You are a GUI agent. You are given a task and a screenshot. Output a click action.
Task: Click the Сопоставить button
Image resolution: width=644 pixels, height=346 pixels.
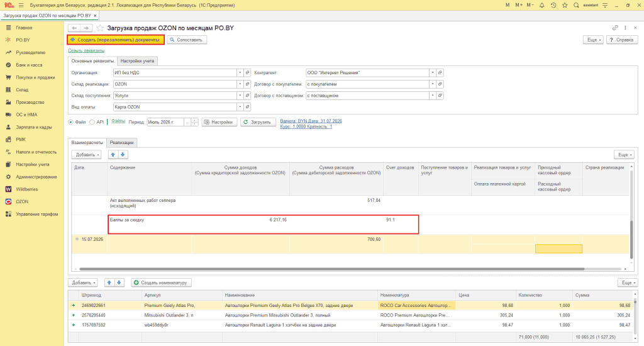click(187, 40)
